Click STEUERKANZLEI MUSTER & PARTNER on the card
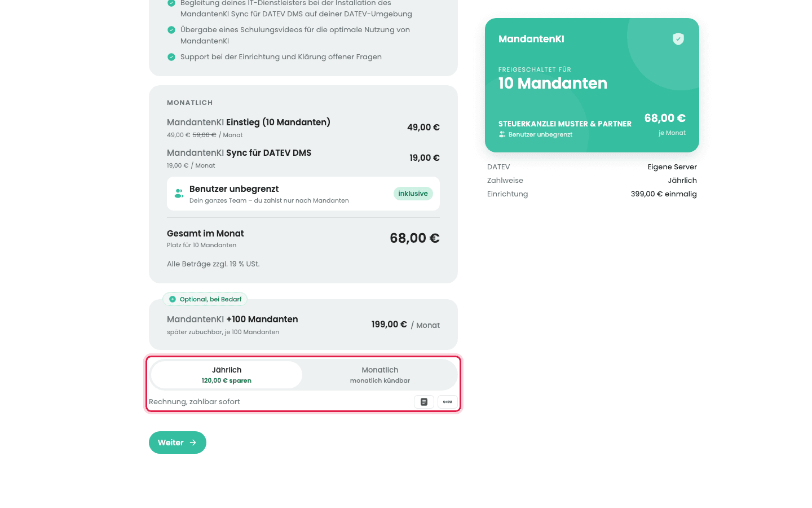The image size is (812, 508). (x=565, y=124)
